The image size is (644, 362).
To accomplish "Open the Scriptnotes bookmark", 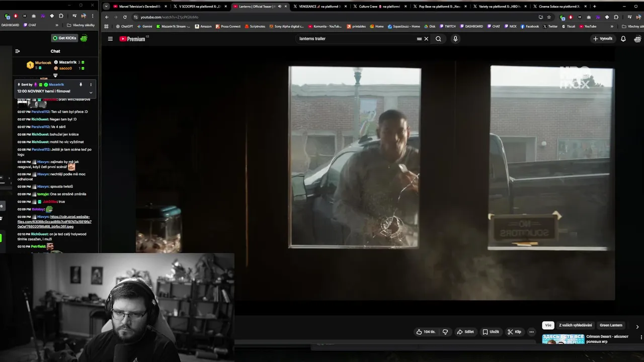I will point(255,26).
